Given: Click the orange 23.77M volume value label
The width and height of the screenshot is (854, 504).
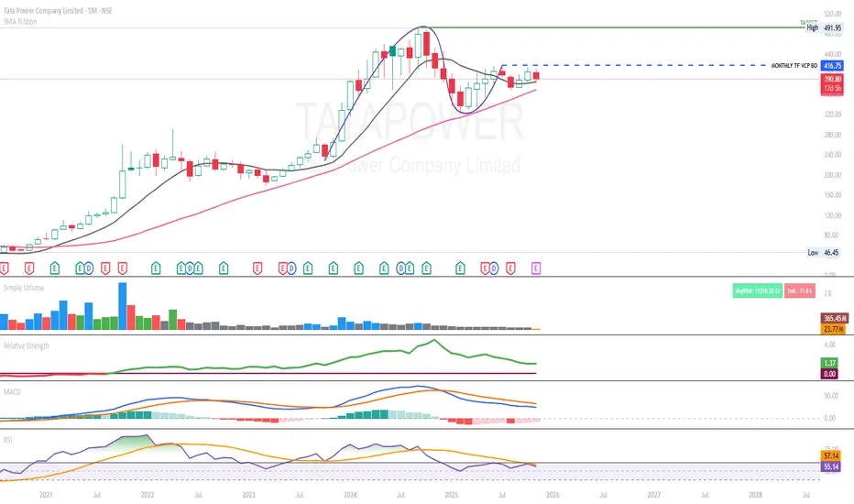Looking at the screenshot, I should pos(834,329).
